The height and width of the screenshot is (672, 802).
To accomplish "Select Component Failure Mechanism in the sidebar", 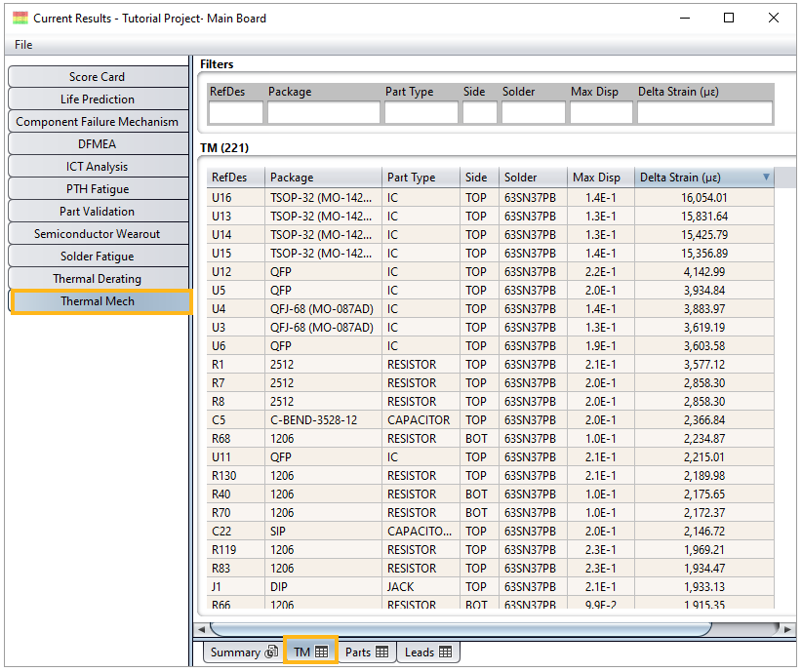I will pyautogui.click(x=97, y=122).
